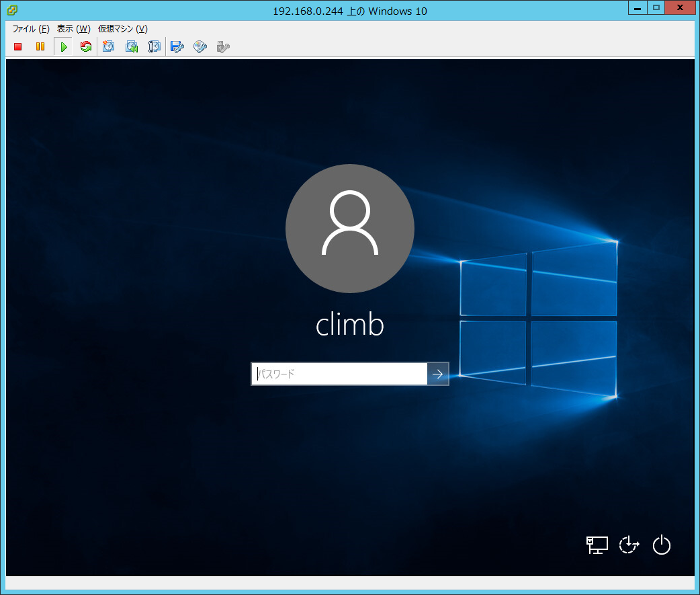This screenshot has width=700, height=595.
Task: Open network options on login screen
Action: (x=597, y=545)
